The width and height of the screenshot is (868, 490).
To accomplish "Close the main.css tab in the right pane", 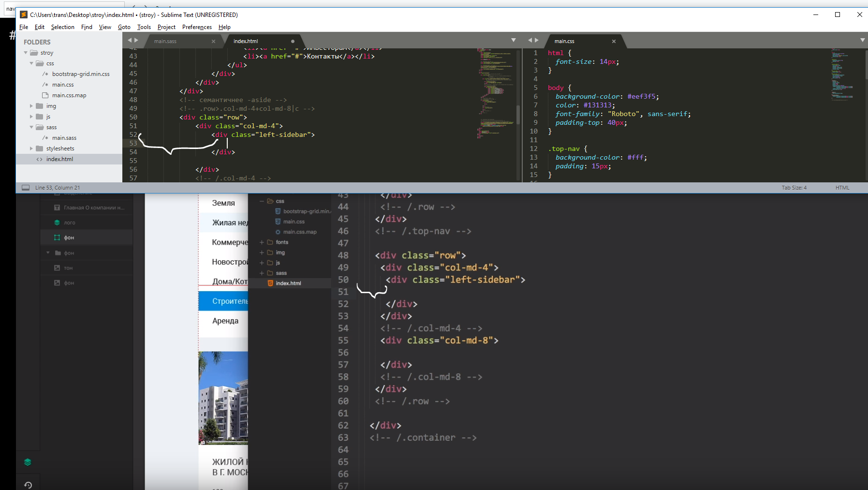I will 614,41.
